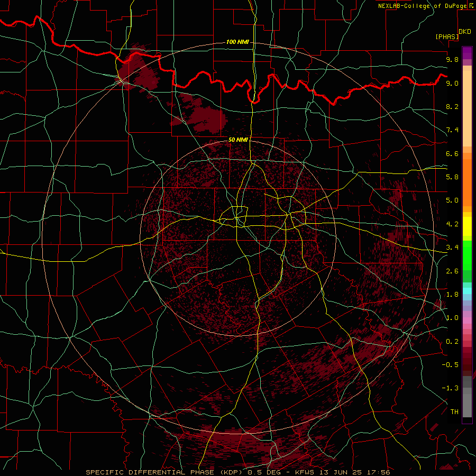
Task: Click the 100 NMI range ring label
Action: click(237, 42)
